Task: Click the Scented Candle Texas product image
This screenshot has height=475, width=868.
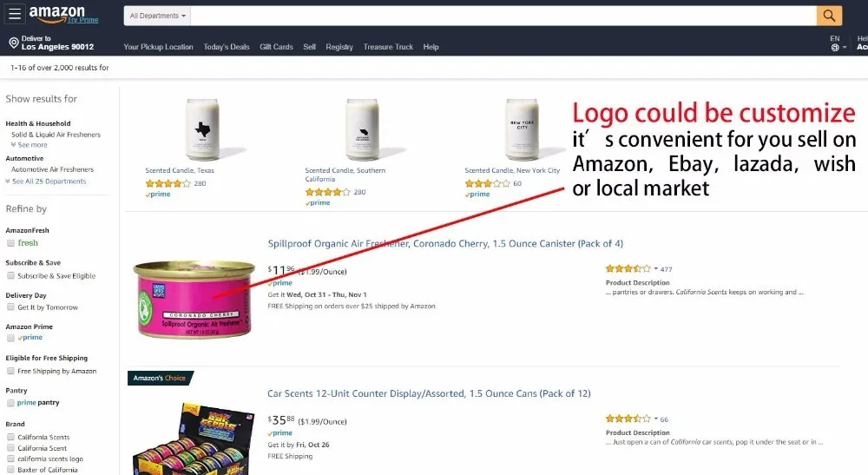Action: point(202,130)
